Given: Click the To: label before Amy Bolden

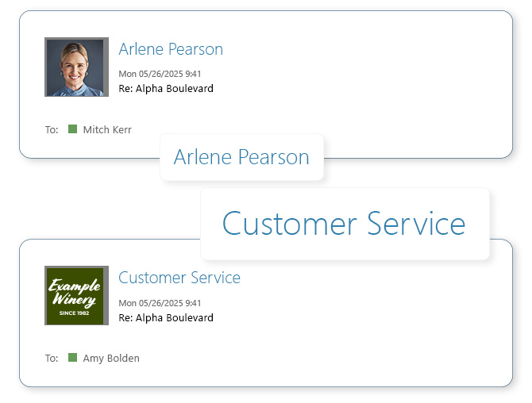Looking at the screenshot, I should (52, 359).
